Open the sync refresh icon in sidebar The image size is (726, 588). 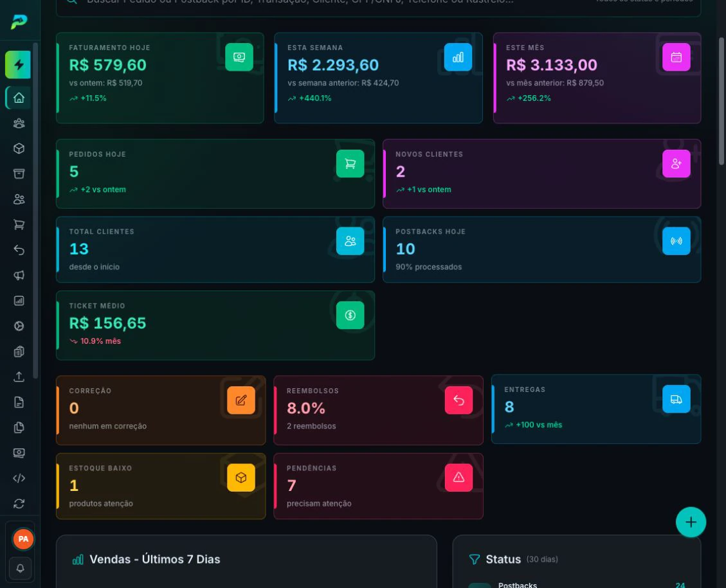click(x=19, y=504)
